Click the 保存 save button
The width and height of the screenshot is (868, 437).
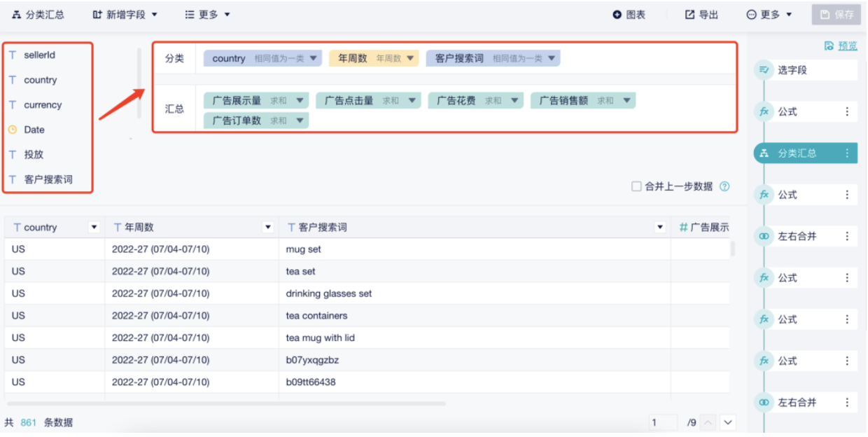coord(836,15)
